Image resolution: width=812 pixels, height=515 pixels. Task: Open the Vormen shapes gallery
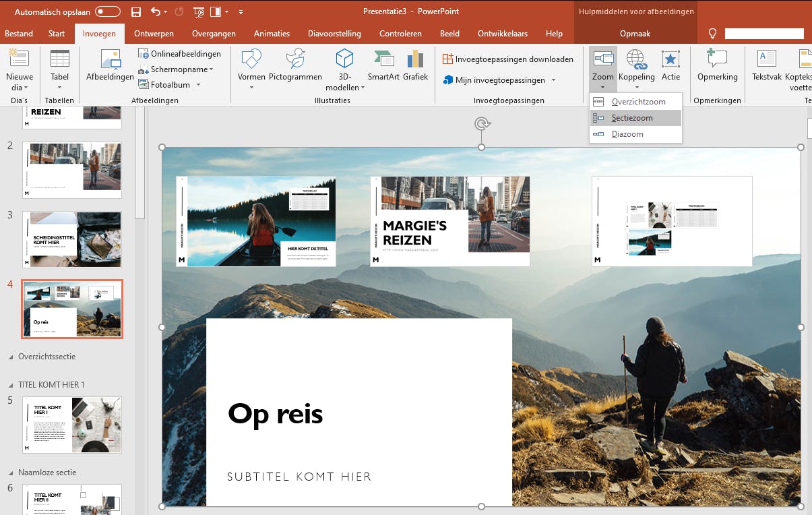(251, 69)
